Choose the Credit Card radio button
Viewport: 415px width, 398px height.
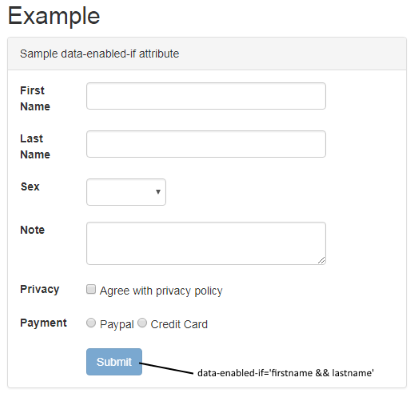[x=142, y=323]
